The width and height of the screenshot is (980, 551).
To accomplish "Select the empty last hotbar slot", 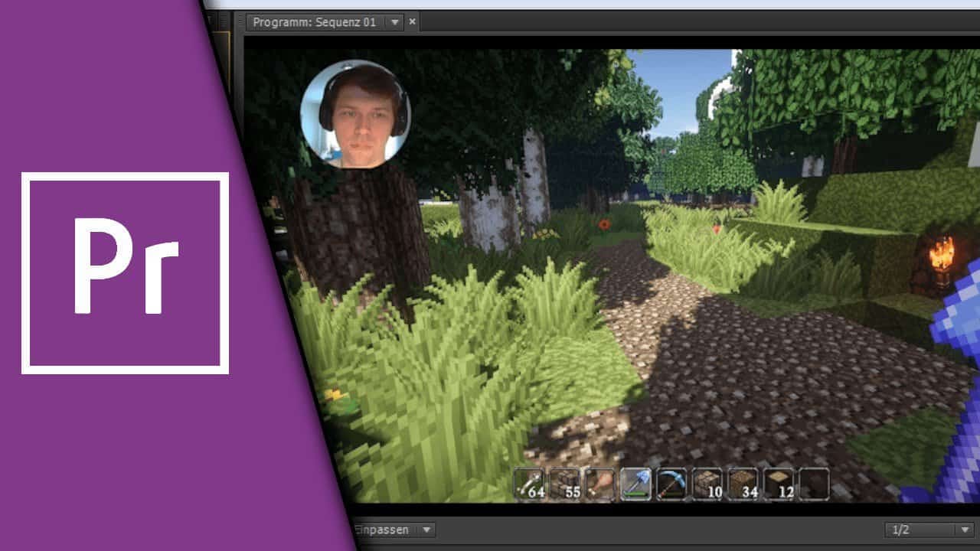I will [x=814, y=484].
